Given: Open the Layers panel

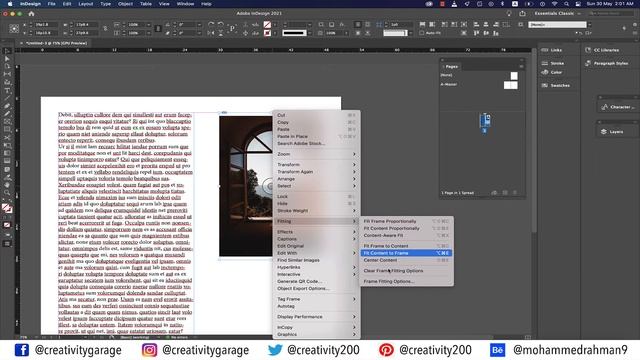Looking at the screenshot, I should [612, 132].
